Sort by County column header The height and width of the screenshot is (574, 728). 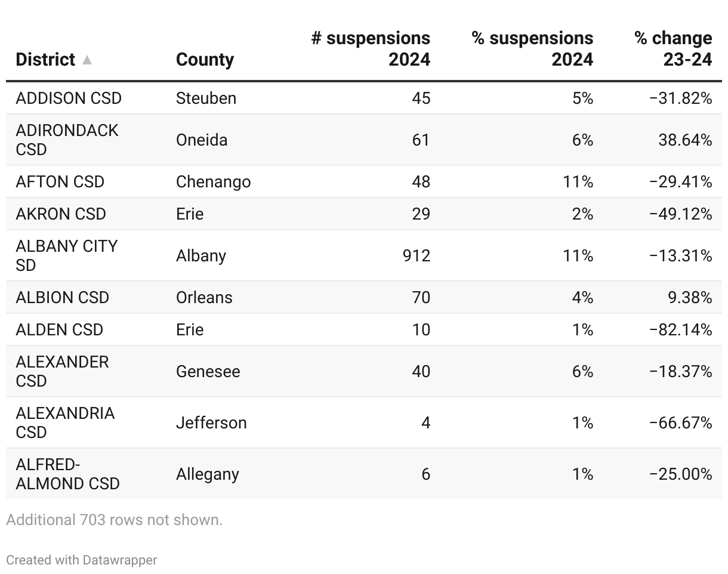click(x=205, y=60)
